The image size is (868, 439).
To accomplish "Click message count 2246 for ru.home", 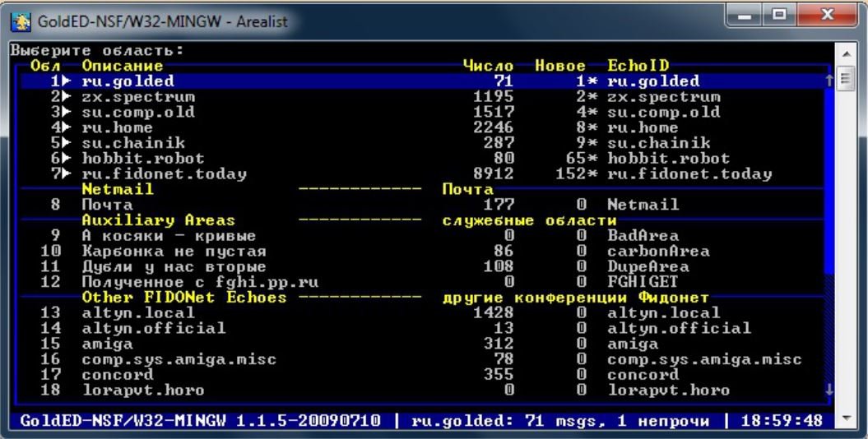I will 494,127.
